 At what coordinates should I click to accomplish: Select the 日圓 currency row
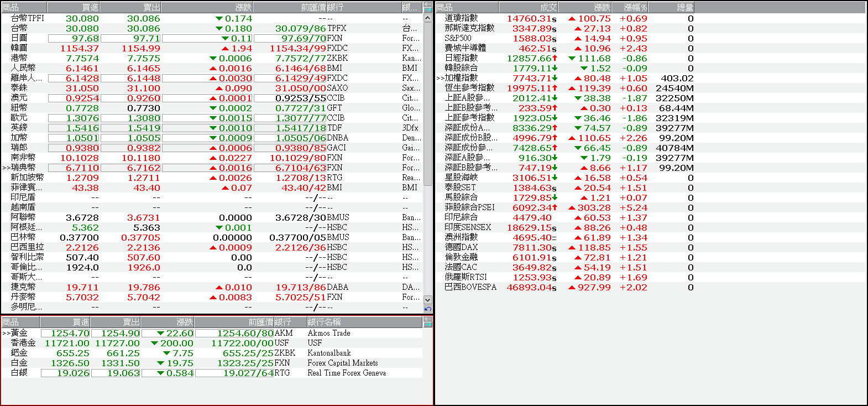click(212, 38)
